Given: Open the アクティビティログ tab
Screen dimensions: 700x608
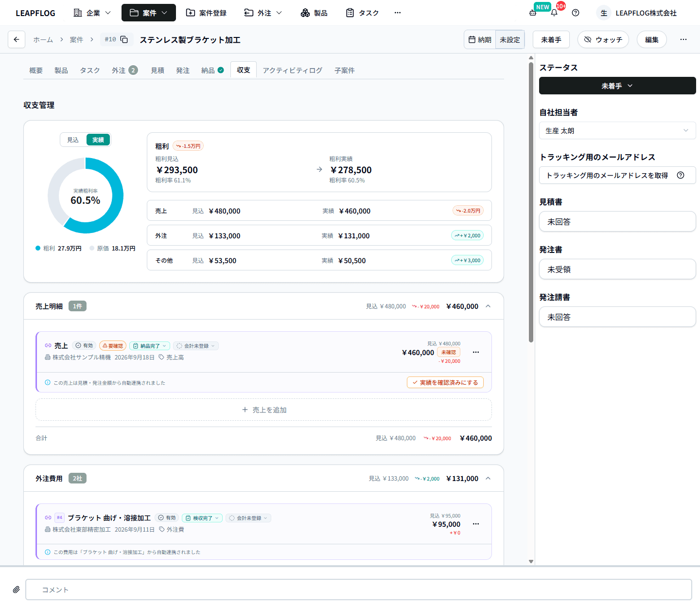Looking at the screenshot, I should coord(293,71).
